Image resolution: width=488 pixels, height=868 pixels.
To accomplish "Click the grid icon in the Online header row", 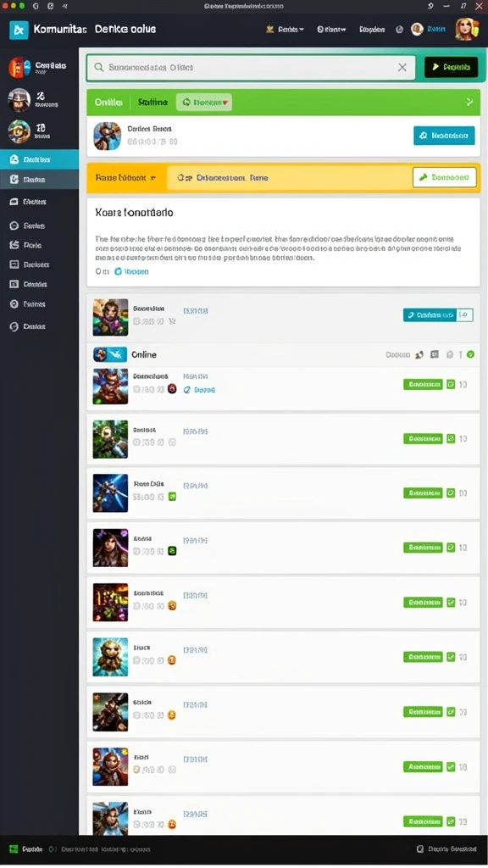I will [435, 354].
